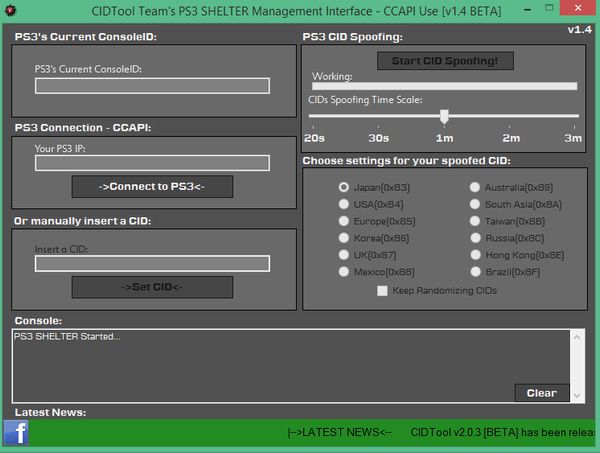600x453 pixels.
Task: Click the Working progress bar
Action: point(445,86)
